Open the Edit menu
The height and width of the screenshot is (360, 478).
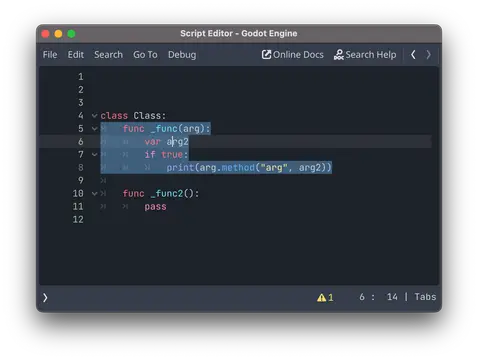[76, 55]
